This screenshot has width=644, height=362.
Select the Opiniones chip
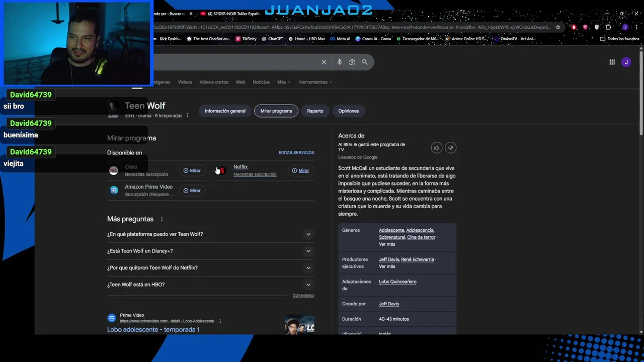pyautogui.click(x=349, y=111)
